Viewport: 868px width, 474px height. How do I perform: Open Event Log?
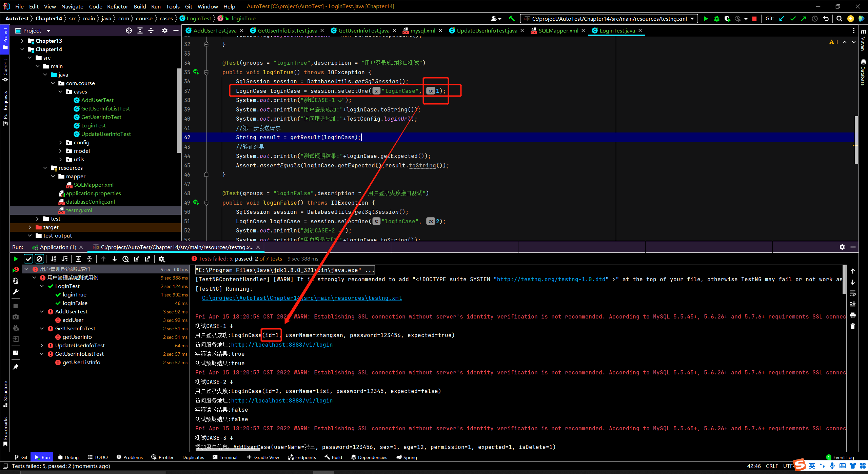click(x=840, y=457)
